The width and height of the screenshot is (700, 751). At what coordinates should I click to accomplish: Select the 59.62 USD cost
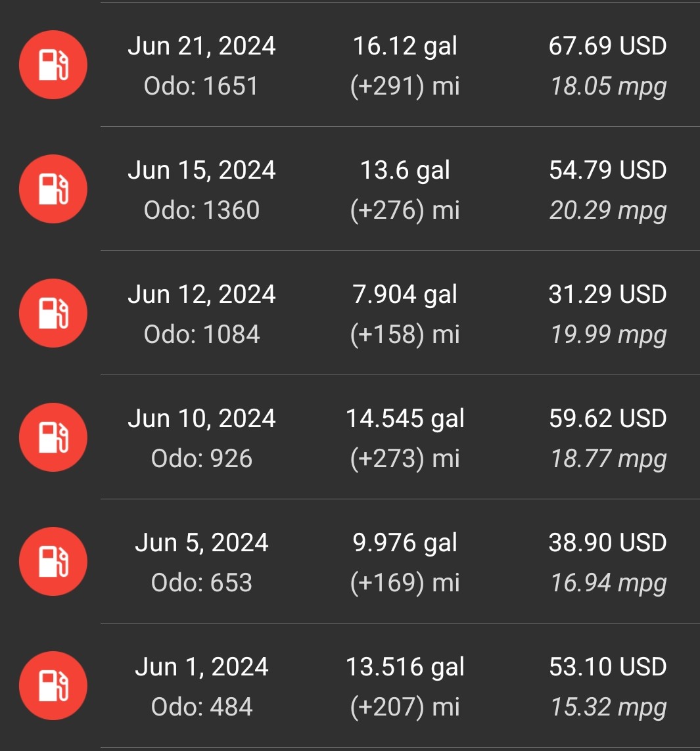(x=607, y=419)
